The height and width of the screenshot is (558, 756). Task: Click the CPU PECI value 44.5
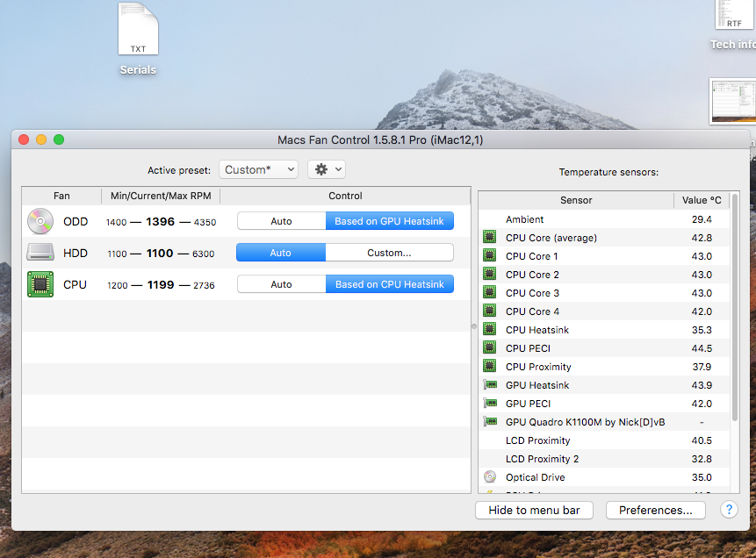click(702, 348)
